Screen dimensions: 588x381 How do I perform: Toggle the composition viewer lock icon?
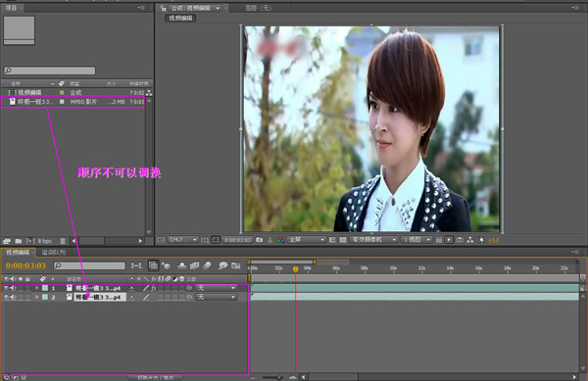click(x=163, y=8)
